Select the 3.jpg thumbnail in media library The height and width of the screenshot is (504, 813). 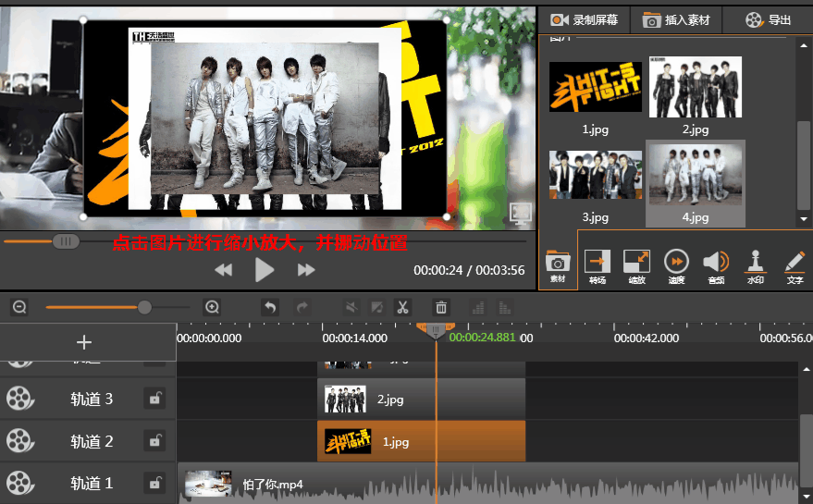pyautogui.click(x=596, y=175)
